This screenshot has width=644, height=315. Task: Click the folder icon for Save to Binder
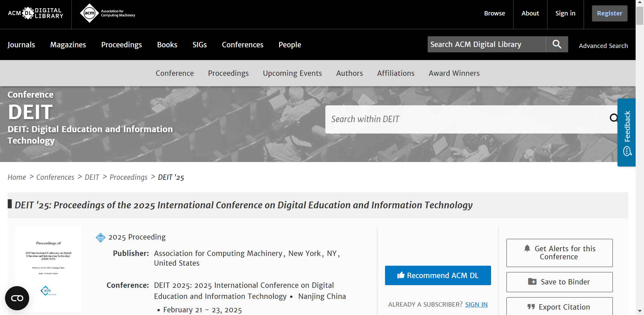(532, 281)
